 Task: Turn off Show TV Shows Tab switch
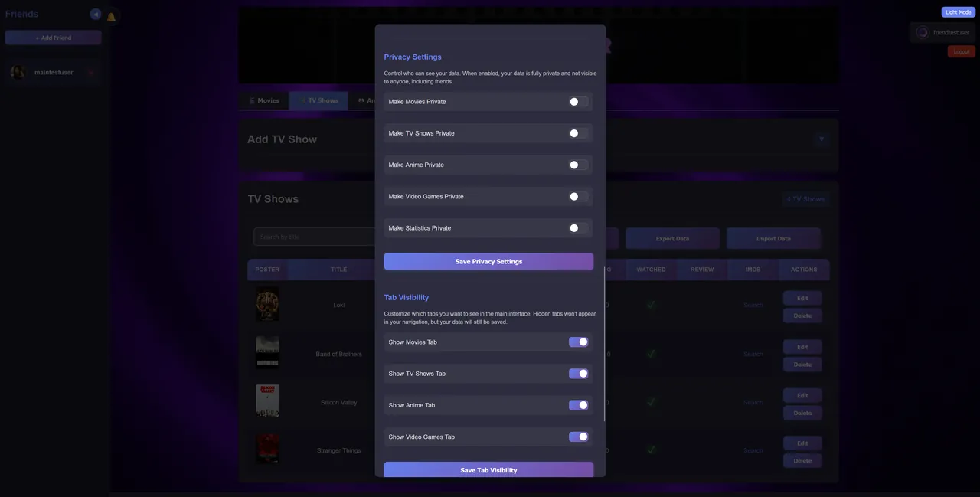[x=579, y=374]
